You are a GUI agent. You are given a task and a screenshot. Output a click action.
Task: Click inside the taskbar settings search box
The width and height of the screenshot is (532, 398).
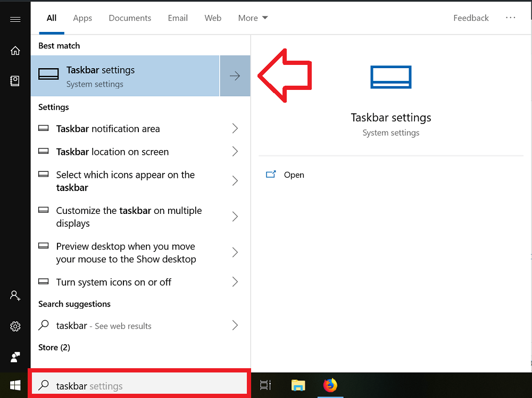coord(133,385)
